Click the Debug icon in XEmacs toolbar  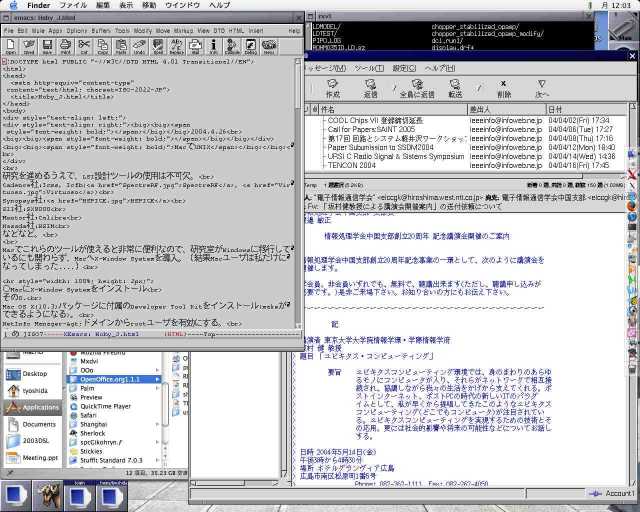[x=251, y=47]
